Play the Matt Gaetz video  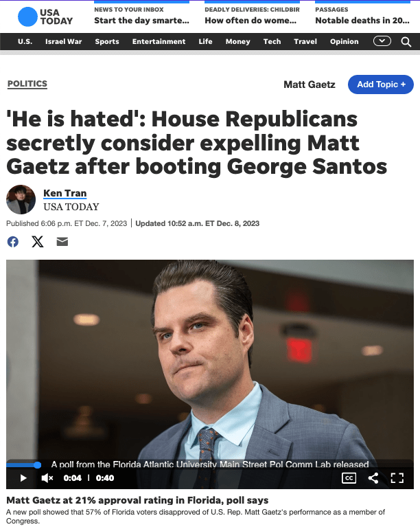(23, 477)
